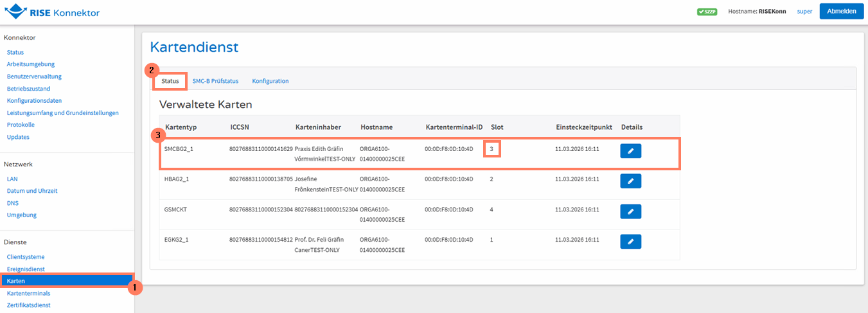Image resolution: width=868 pixels, height=313 pixels.
Task: Click cardholder Prof. Dr. Feli Gräfin Caner
Action: tap(319, 244)
